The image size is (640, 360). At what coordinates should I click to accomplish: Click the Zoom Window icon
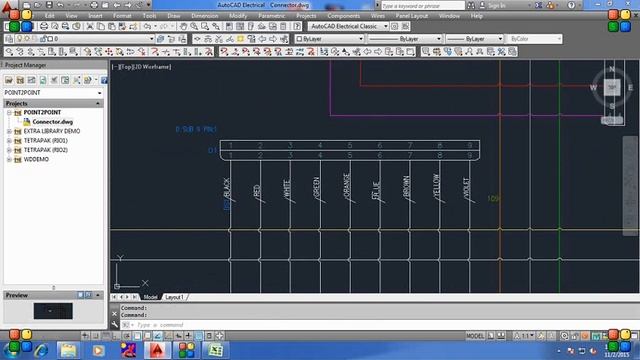click(x=205, y=27)
